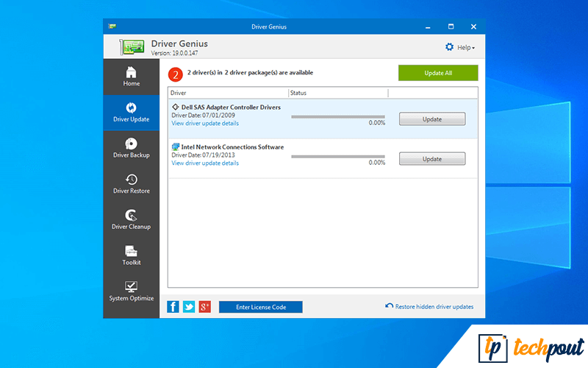Screen dimensions: 588x368
Task: Open the Driver Backup tool
Action: (131, 148)
